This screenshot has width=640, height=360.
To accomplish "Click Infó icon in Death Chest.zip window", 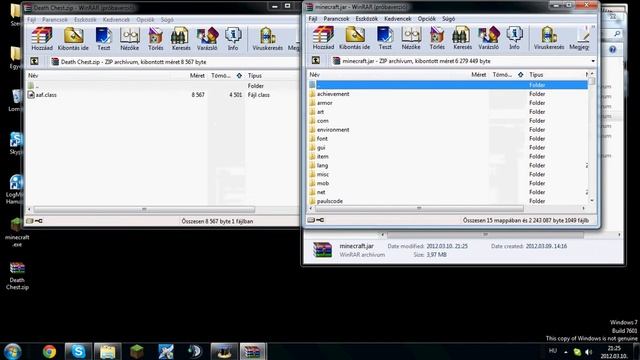I will pos(233,39).
